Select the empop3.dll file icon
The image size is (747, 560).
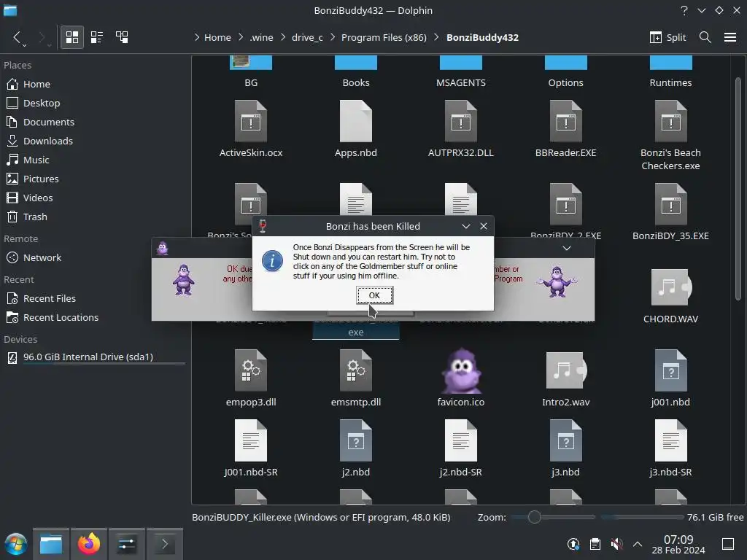coord(251,370)
